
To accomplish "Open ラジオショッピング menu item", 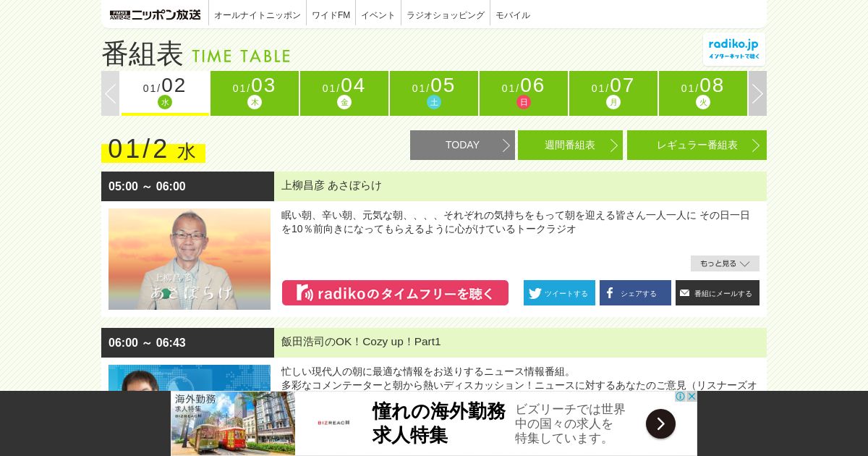I will [446, 15].
